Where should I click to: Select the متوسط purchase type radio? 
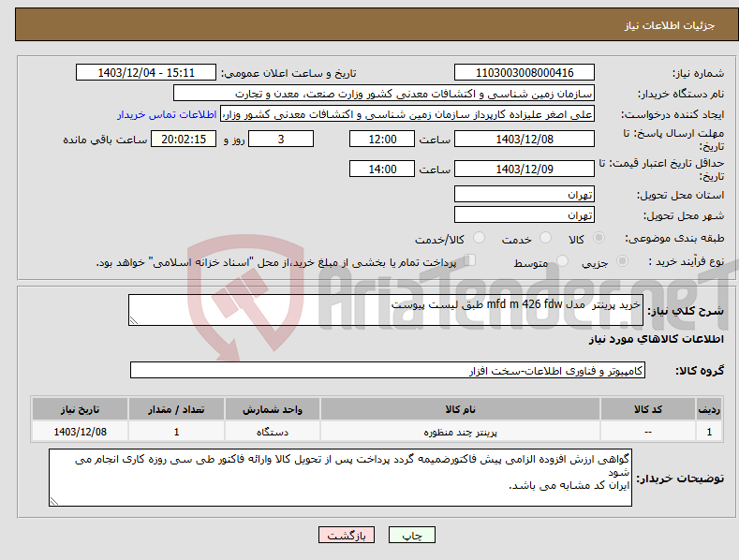pos(562,261)
